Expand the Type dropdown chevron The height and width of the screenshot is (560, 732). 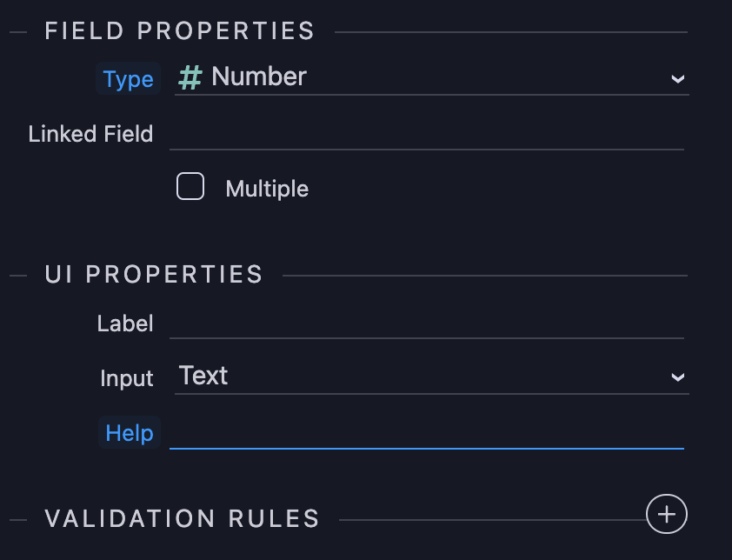pos(677,79)
